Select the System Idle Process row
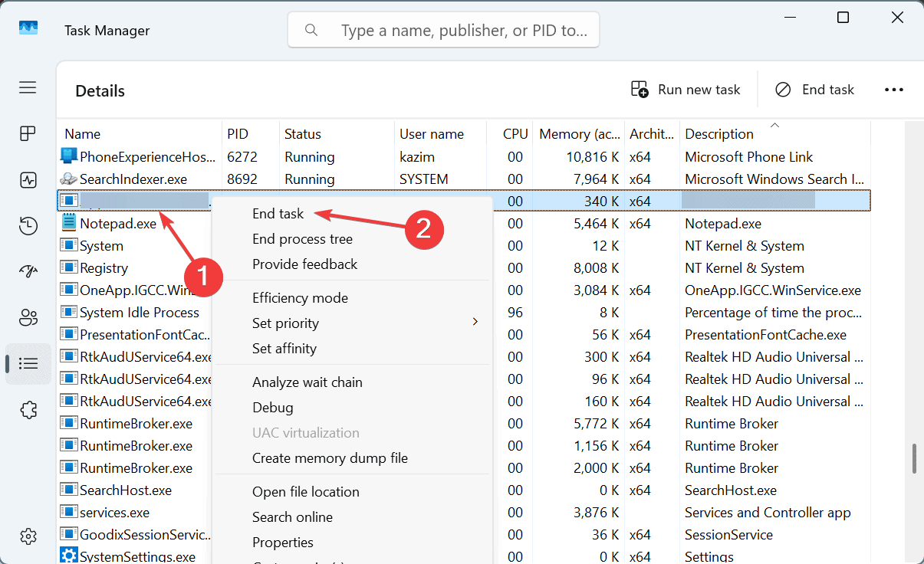The image size is (924, 564). pos(465,313)
